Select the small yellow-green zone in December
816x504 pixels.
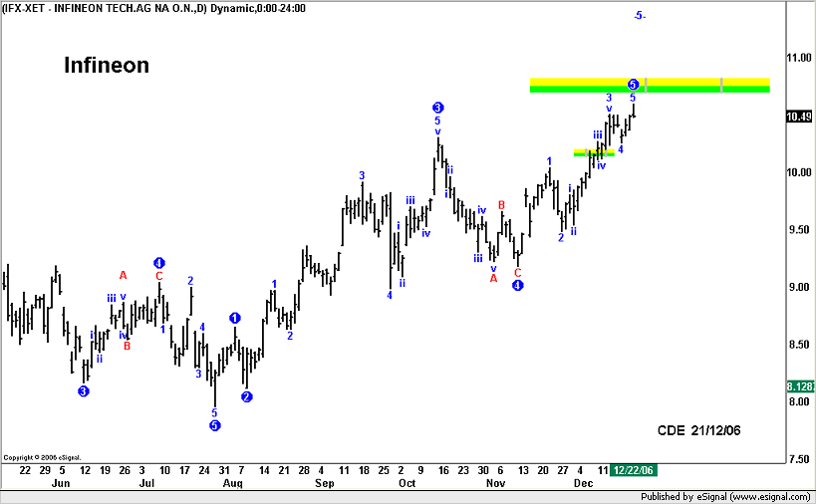tap(594, 153)
